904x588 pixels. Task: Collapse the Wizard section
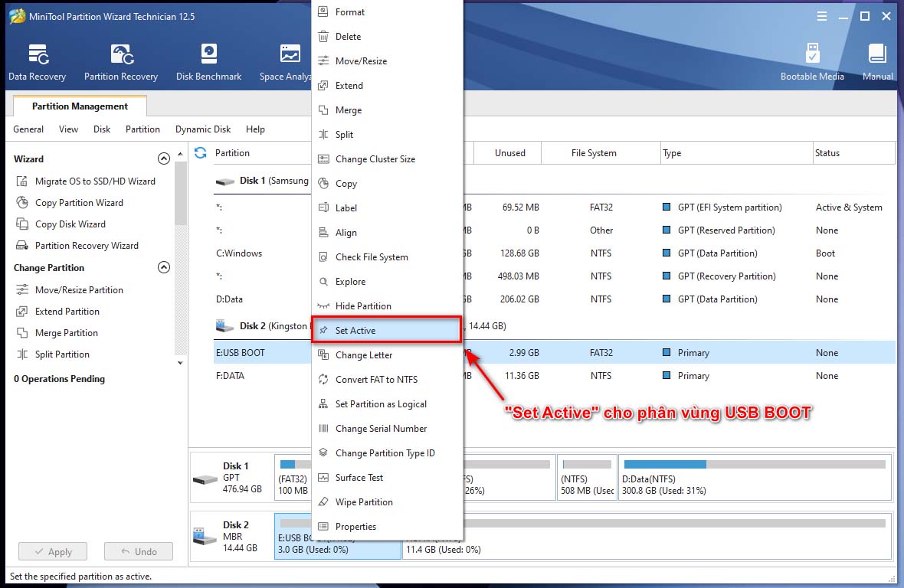click(164, 158)
